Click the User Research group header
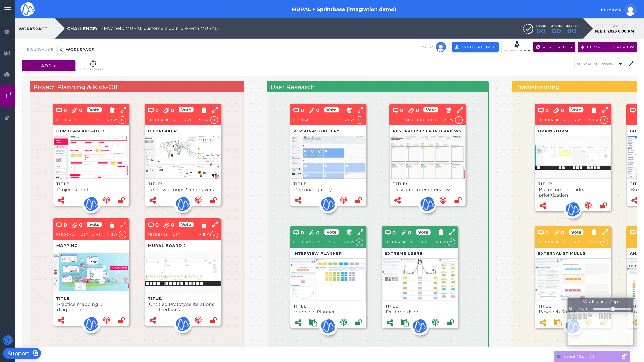Screen dimensions: 644x362 (378, 87)
